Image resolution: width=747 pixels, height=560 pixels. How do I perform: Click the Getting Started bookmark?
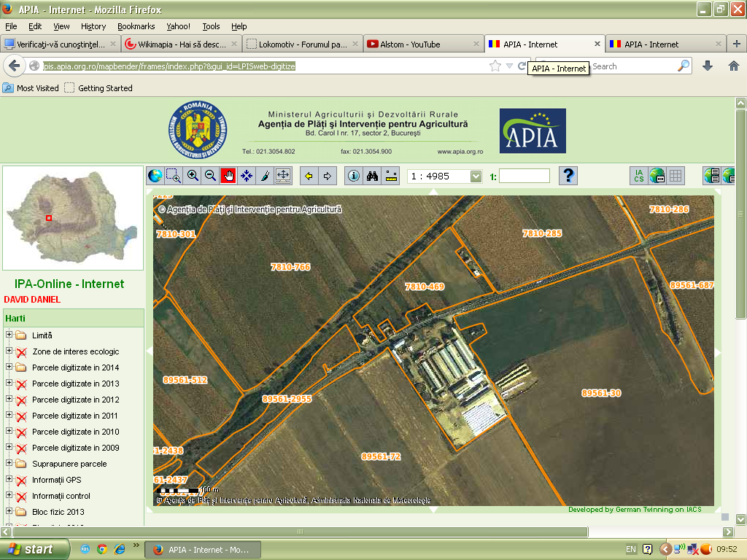click(98, 88)
